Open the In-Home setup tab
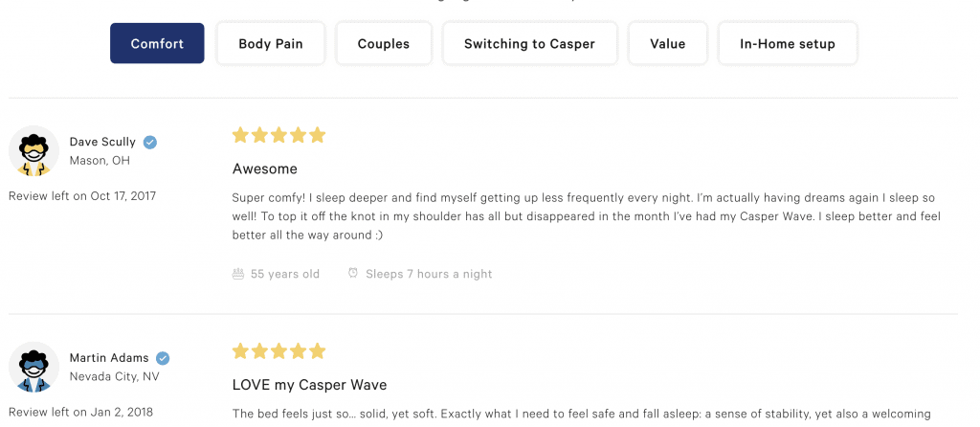This screenshot has height=427, width=980. (787, 44)
